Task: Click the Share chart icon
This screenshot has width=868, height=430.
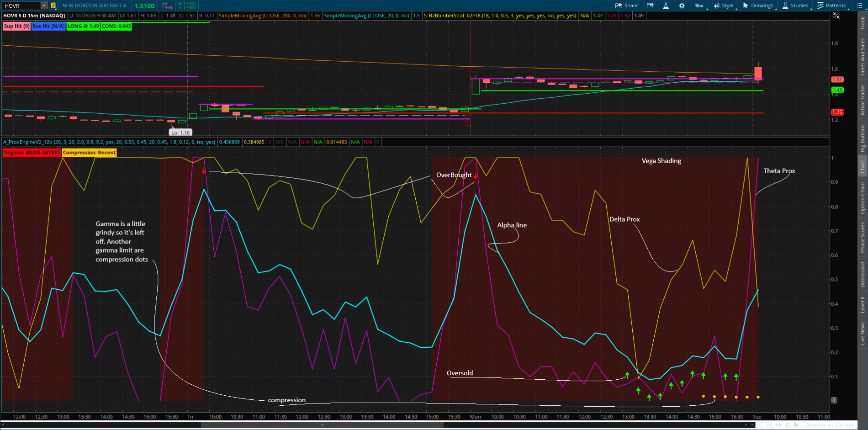Action: tap(626, 5)
